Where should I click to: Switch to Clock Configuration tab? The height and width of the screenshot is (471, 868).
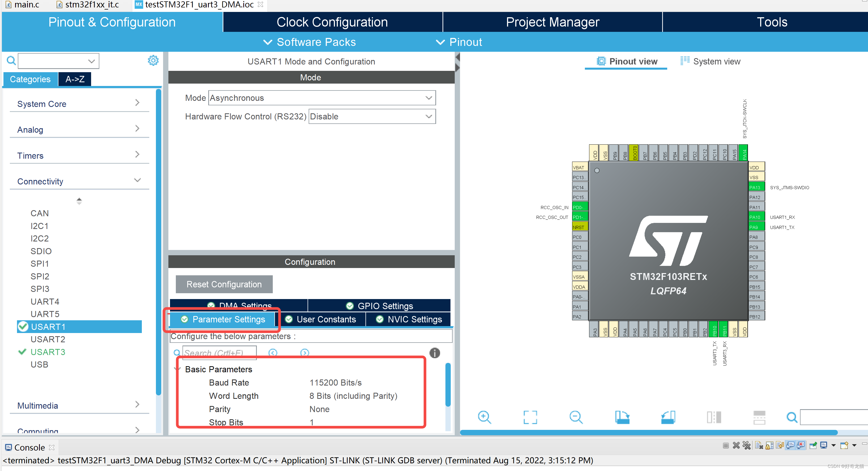pos(333,22)
